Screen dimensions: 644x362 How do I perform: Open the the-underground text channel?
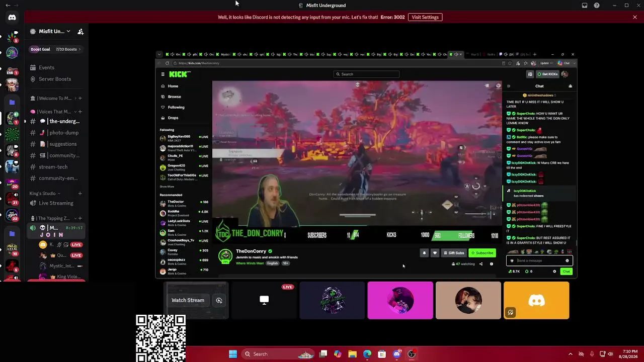56,121
